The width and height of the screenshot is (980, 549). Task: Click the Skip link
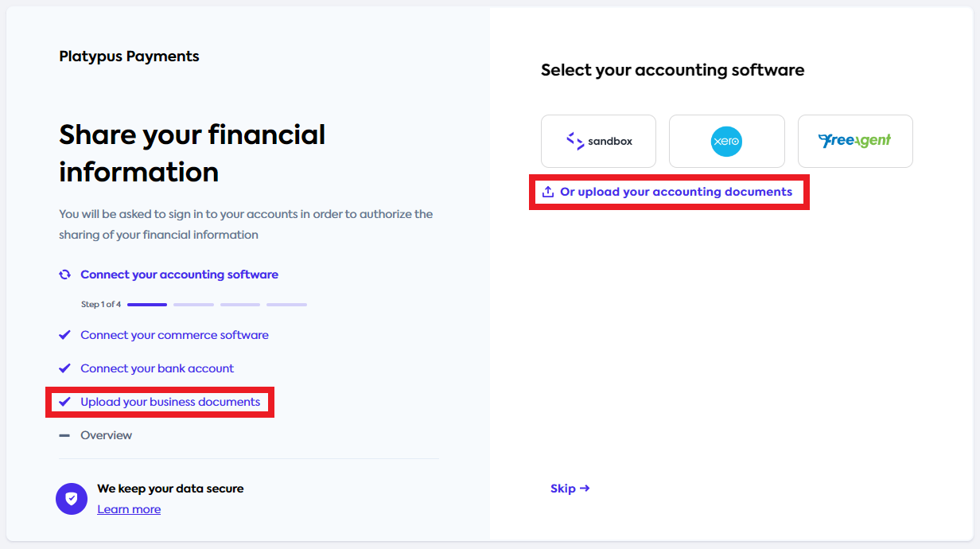click(x=570, y=488)
